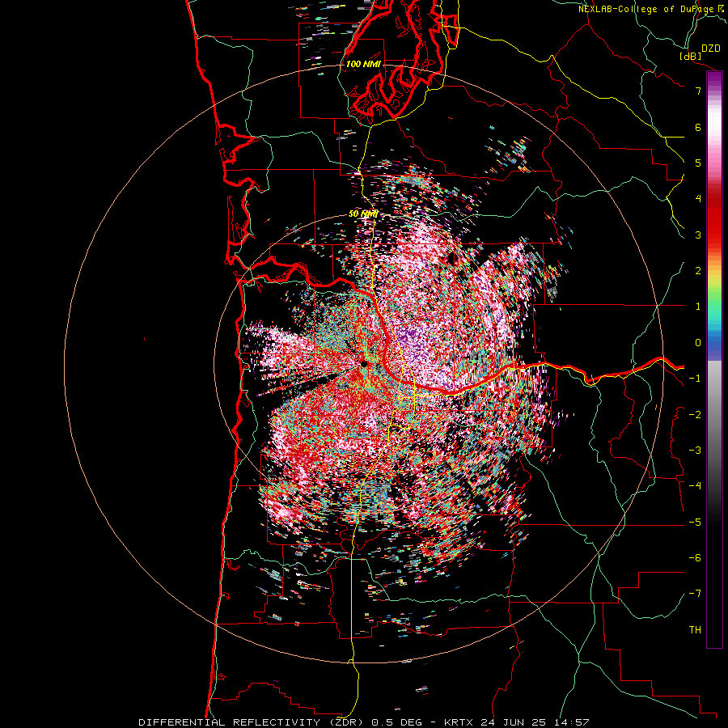Click the 0 tick label on the color scale

[698, 343]
